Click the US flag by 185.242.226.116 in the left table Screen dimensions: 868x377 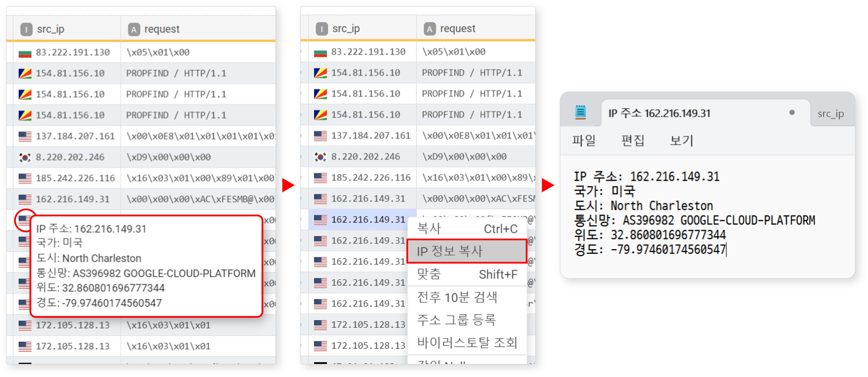[25, 178]
